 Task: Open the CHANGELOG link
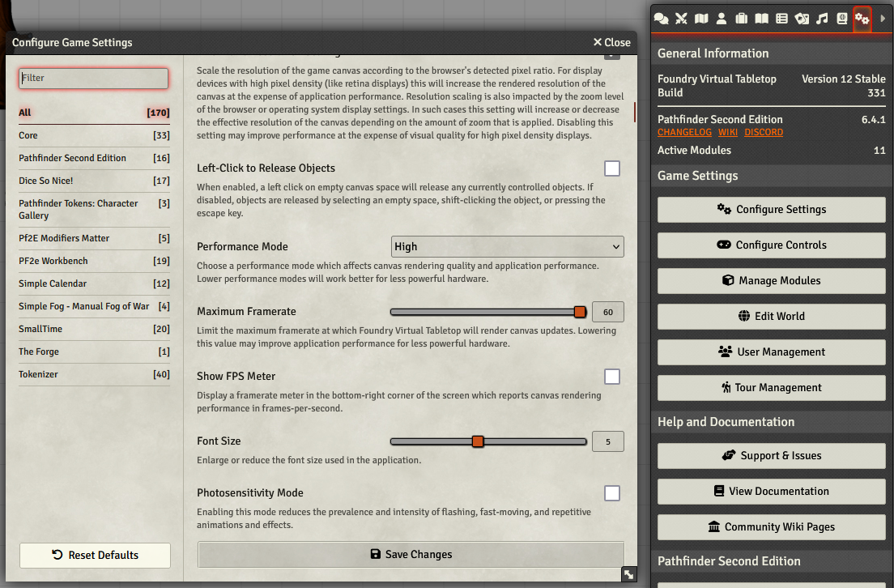(684, 132)
